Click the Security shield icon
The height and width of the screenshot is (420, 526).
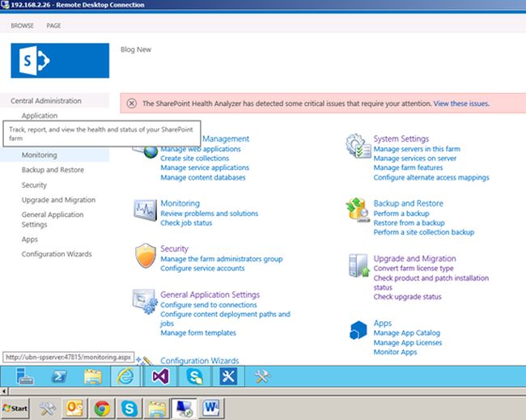pos(146,256)
